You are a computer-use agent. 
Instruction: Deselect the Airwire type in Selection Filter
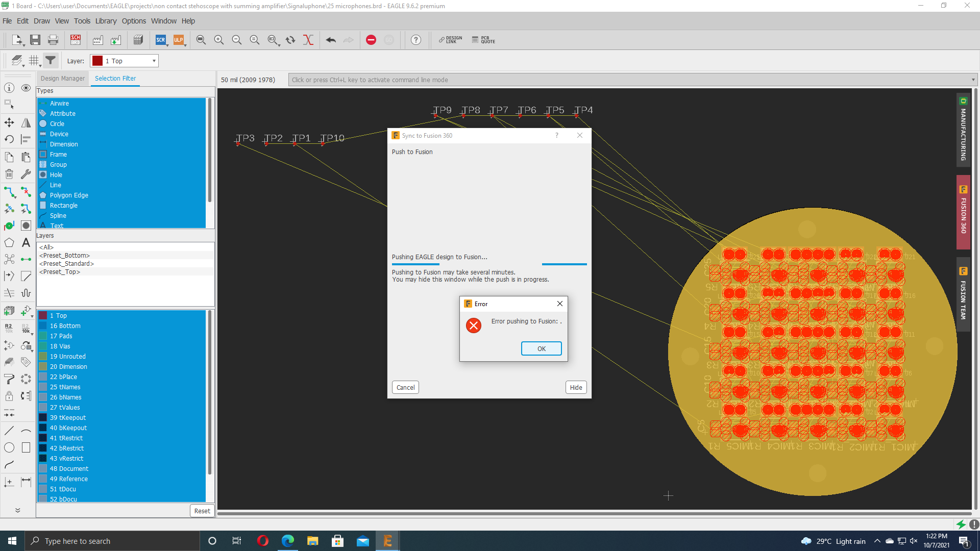(59, 103)
